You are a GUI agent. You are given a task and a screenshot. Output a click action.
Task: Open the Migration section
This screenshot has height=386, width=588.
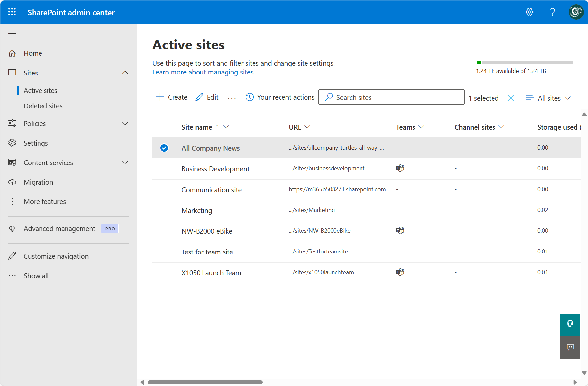pos(38,182)
